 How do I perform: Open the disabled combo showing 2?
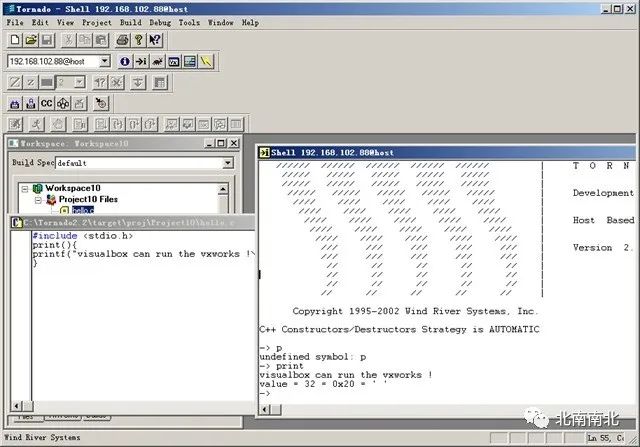80,82
